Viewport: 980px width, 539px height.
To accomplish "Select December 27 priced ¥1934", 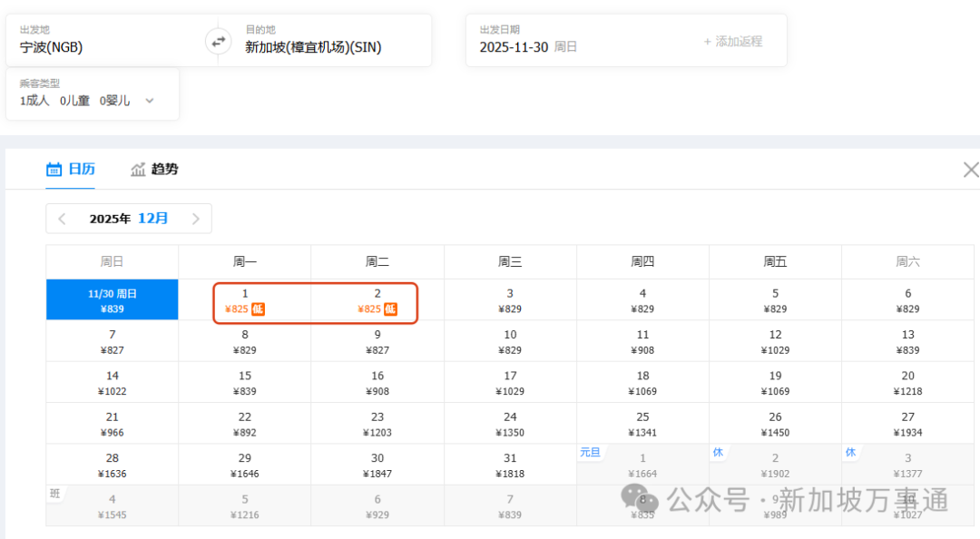I will (907, 424).
